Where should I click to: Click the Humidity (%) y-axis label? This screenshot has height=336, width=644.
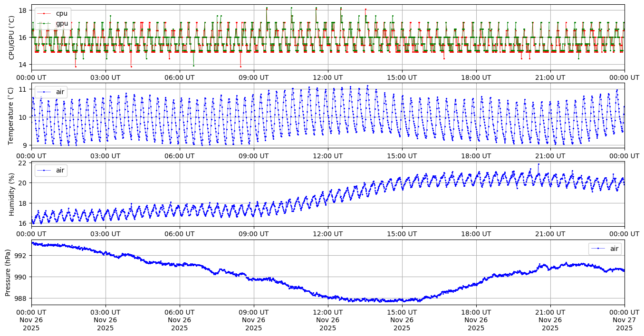[12, 194]
